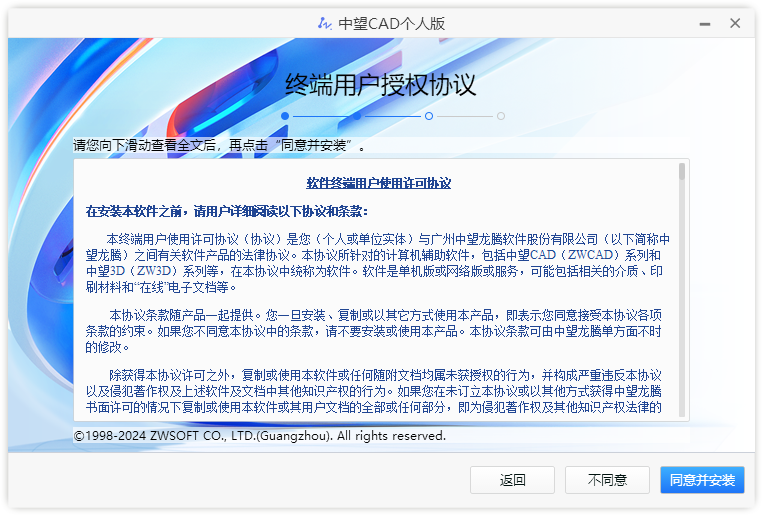Screen dimensions: 763x516
Task: Click the fourth final step indicator circle
Action: click(x=501, y=116)
